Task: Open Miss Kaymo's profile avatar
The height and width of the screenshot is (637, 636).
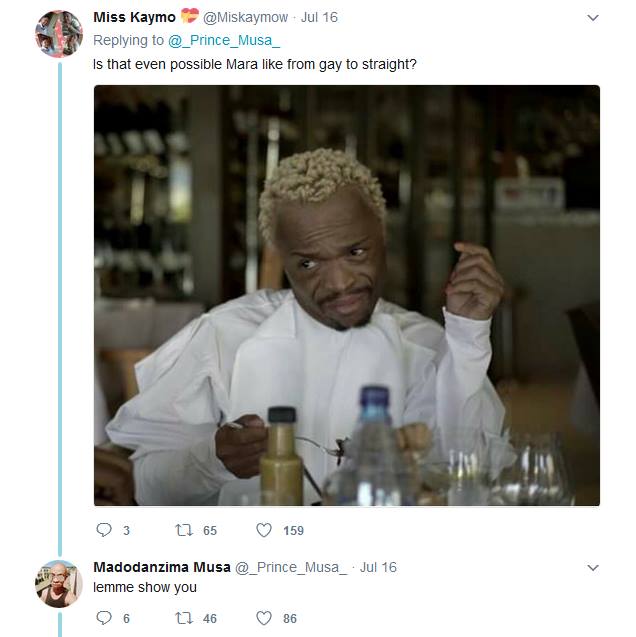Action: click(59, 34)
